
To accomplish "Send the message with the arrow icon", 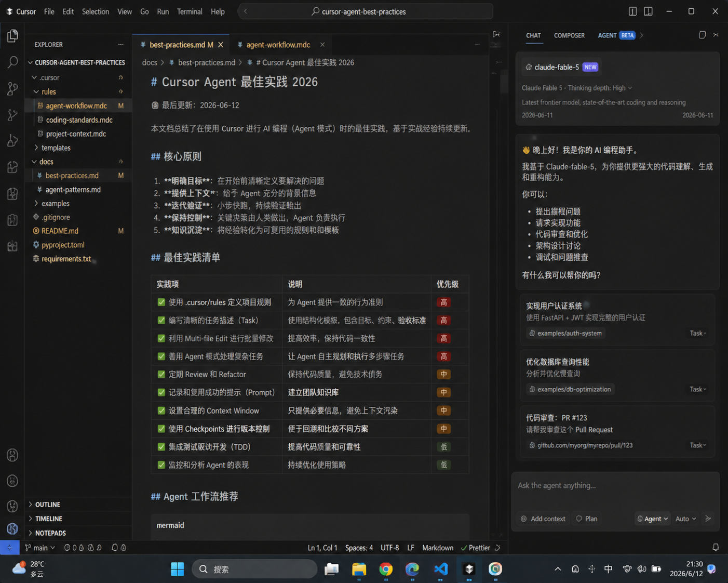I will 708,519.
